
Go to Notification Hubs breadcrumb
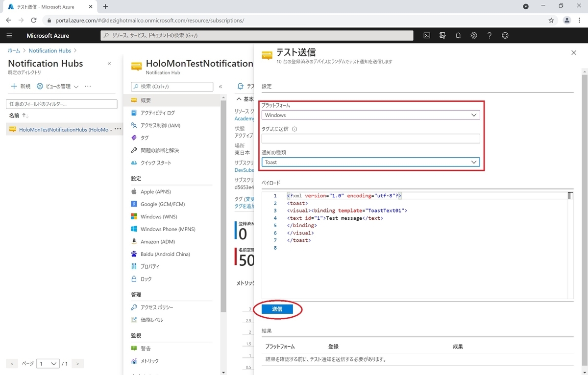pos(49,50)
